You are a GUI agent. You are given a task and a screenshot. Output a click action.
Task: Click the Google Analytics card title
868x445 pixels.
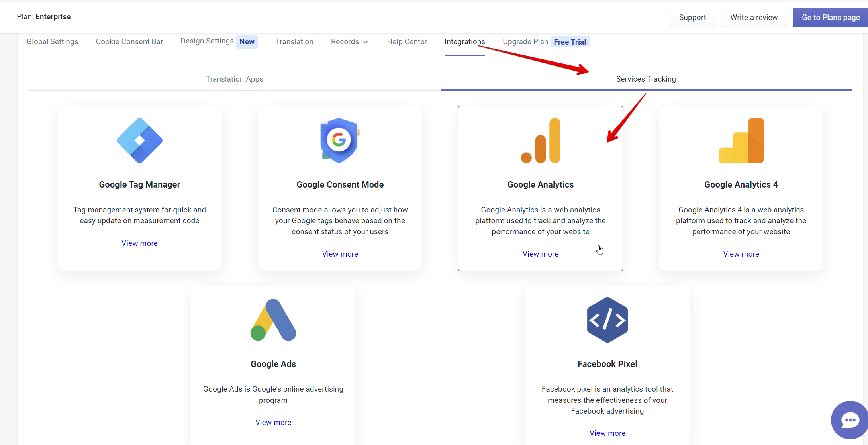point(541,185)
